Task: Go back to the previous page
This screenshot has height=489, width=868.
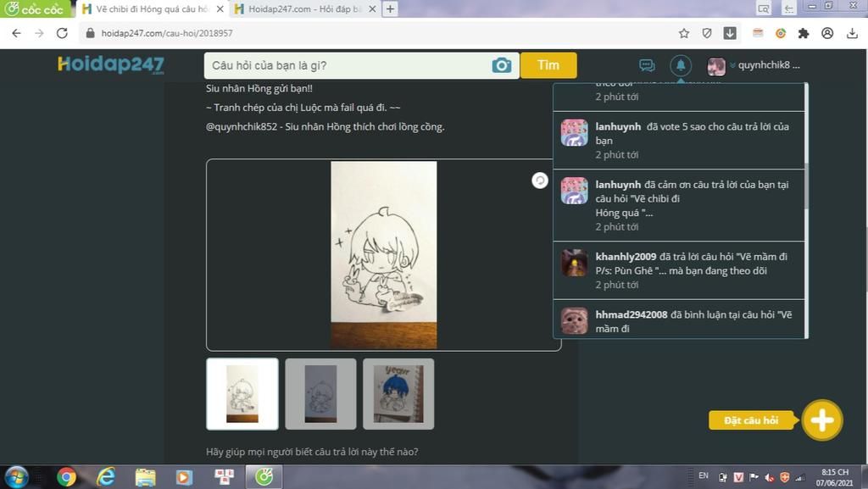Action: coord(17,33)
